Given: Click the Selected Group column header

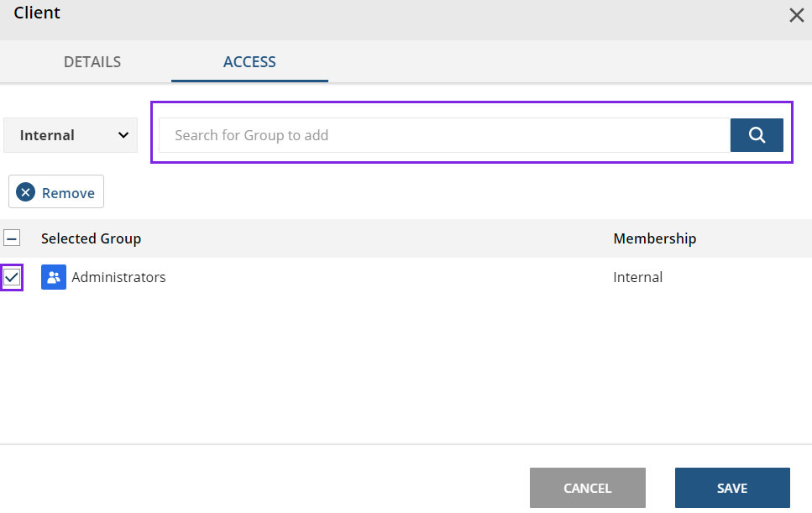Looking at the screenshot, I should click(91, 238).
